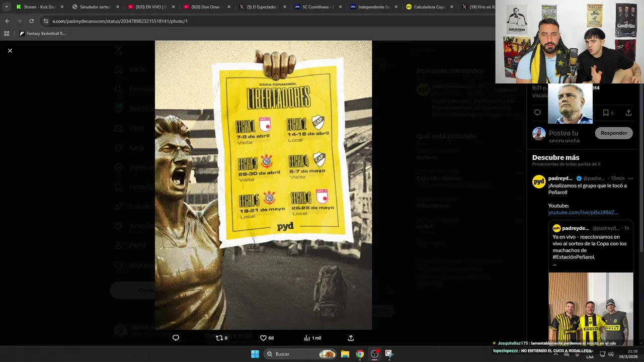Open the pyd avatar in Descubre más
The height and width of the screenshot is (362, 644).
(x=539, y=182)
